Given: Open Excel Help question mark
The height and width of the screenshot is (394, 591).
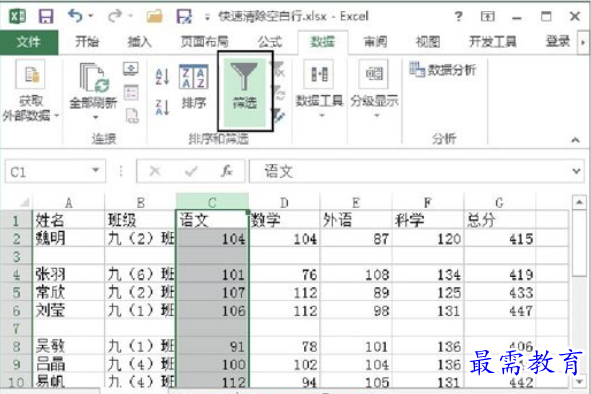Looking at the screenshot, I should coord(458,16).
